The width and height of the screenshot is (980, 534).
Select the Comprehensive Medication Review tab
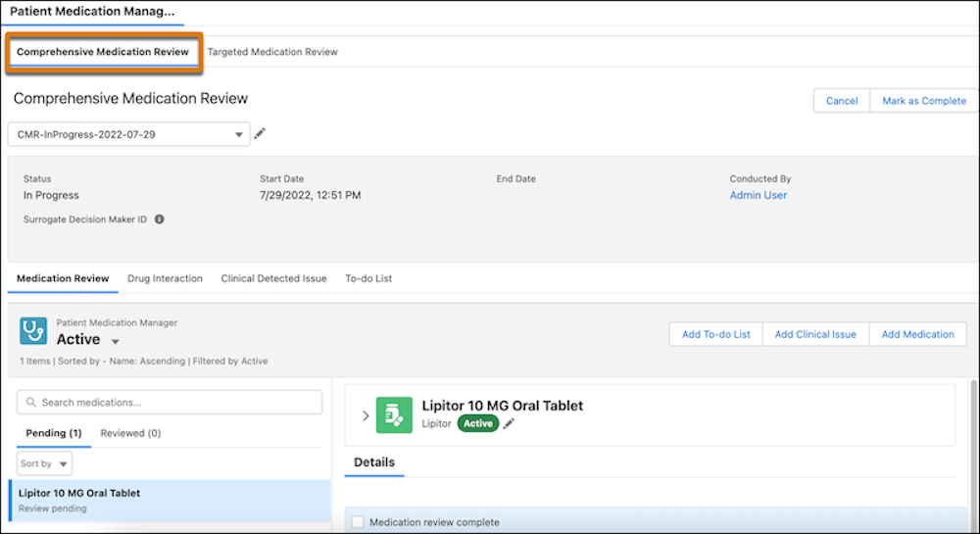click(103, 52)
